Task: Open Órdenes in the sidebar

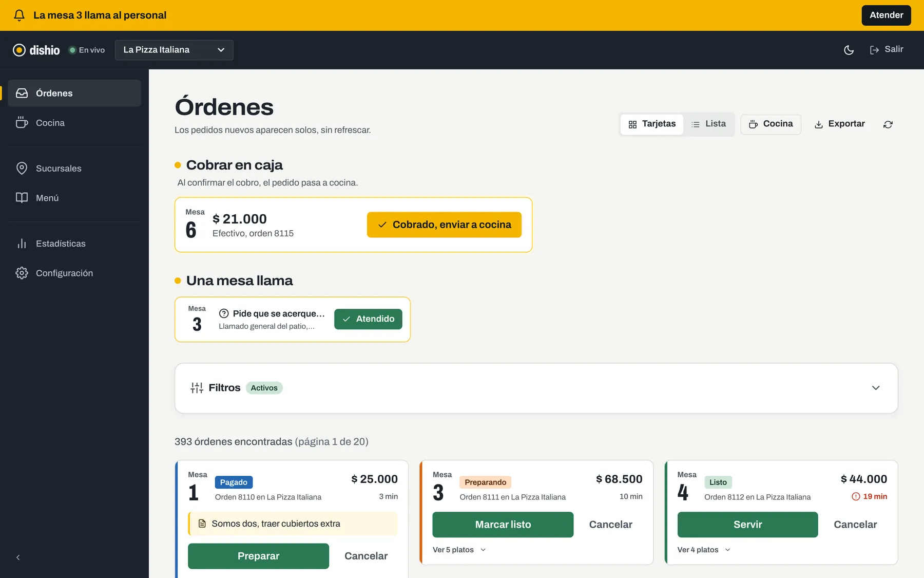Action: coord(74,93)
